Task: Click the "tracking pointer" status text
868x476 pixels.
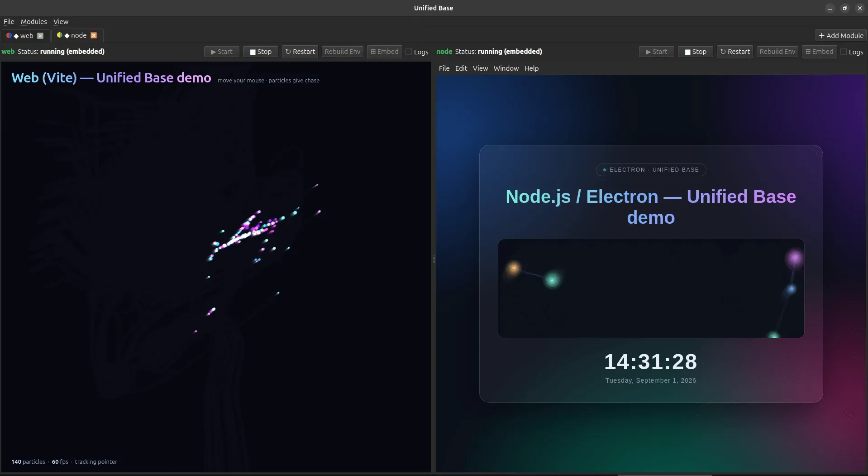Action: (96, 462)
